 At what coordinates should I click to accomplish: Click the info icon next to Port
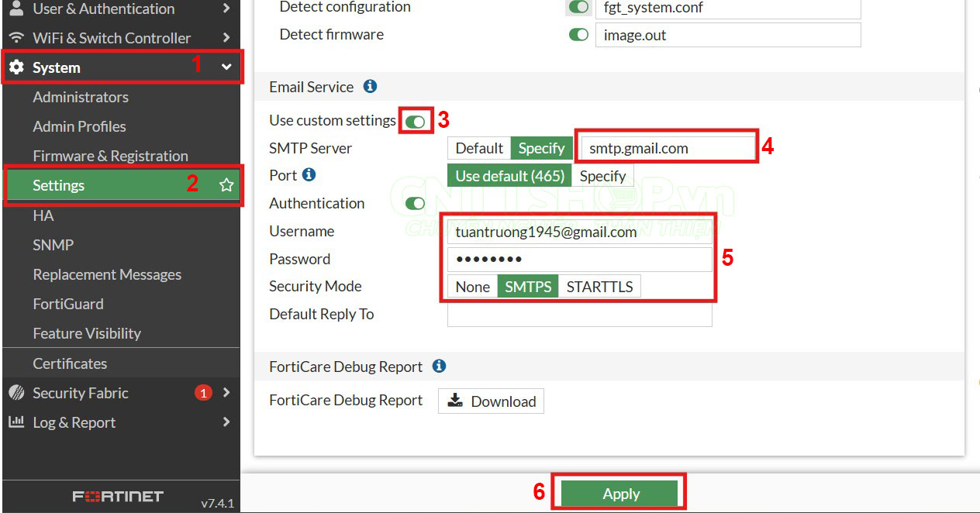tap(310, 175)
